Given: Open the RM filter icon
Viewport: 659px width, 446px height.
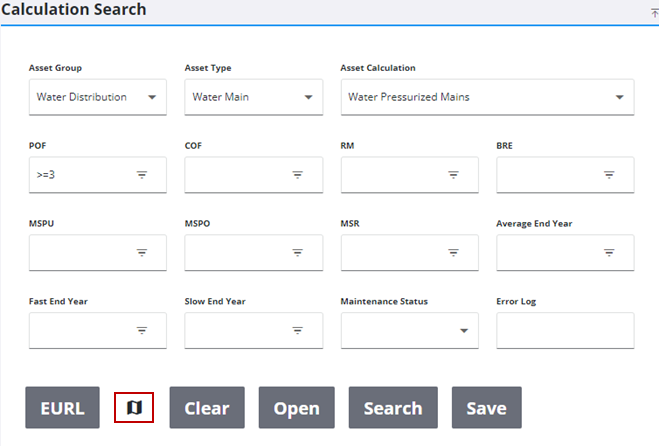Looking at the screenshot, I should click(453, 175).
